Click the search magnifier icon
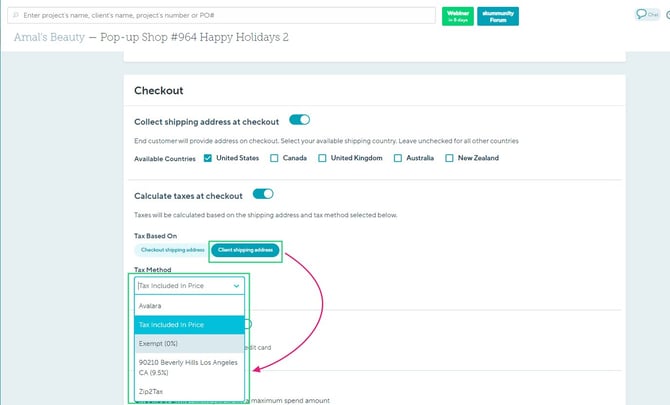This screenshot has width=670, height=405. [x=15, y=16]
